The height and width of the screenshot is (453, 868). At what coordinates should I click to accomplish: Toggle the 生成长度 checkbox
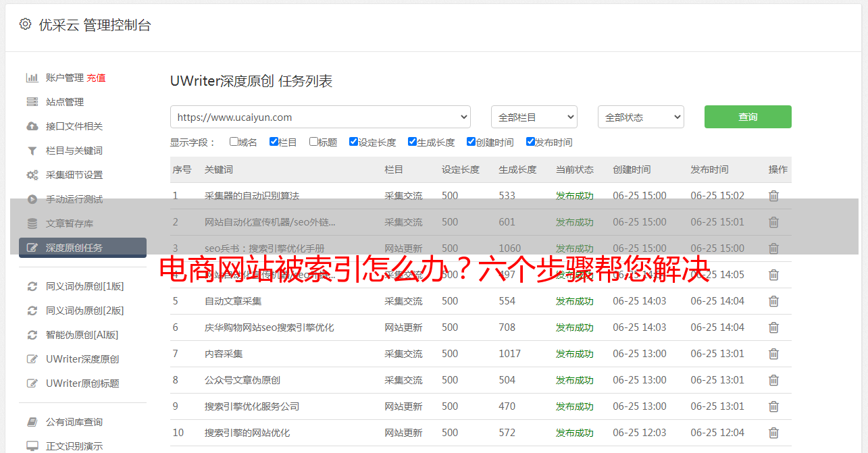coord(412,142)
